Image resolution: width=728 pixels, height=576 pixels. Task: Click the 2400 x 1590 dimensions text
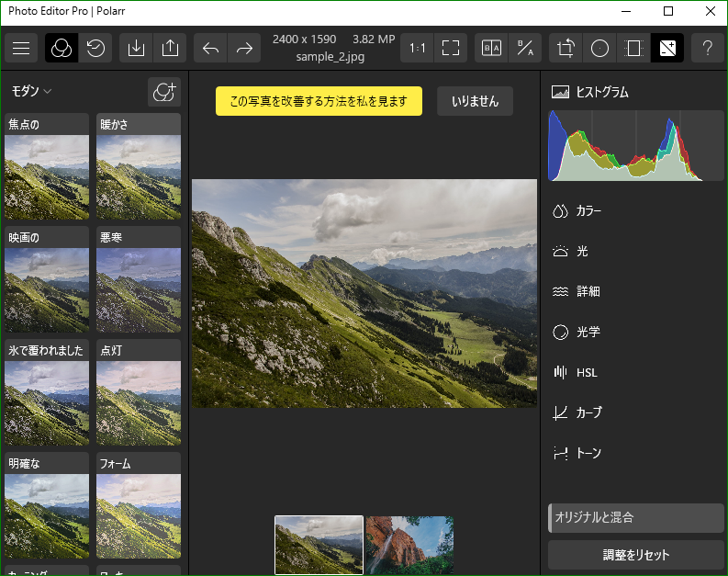pyautogui.click(x=304, y=39)
